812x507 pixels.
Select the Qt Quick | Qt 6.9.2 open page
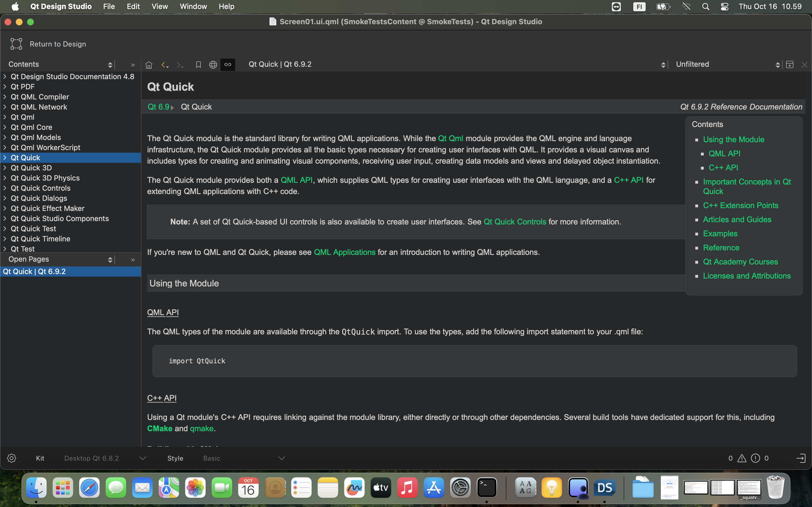(34, 271)
